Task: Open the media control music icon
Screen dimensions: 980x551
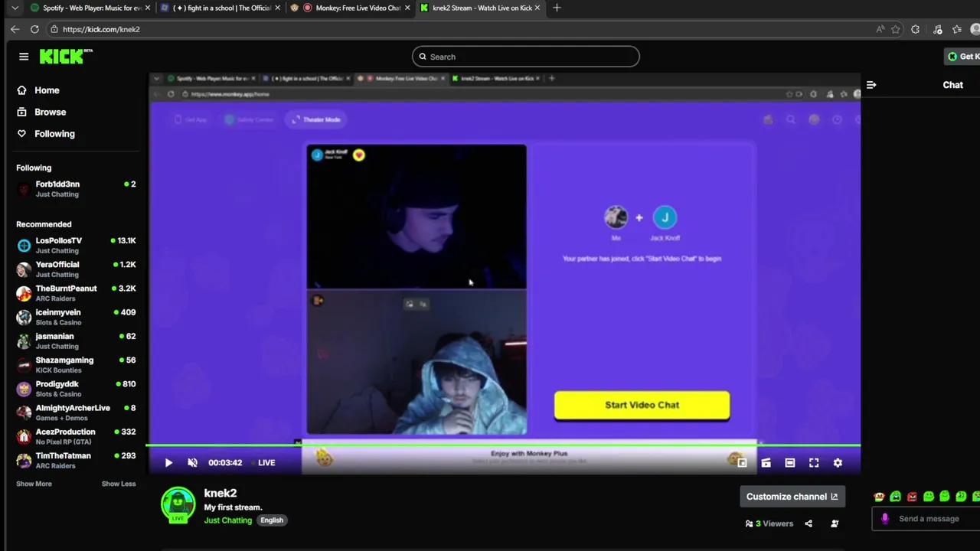Action: click(x=938, y=29)
